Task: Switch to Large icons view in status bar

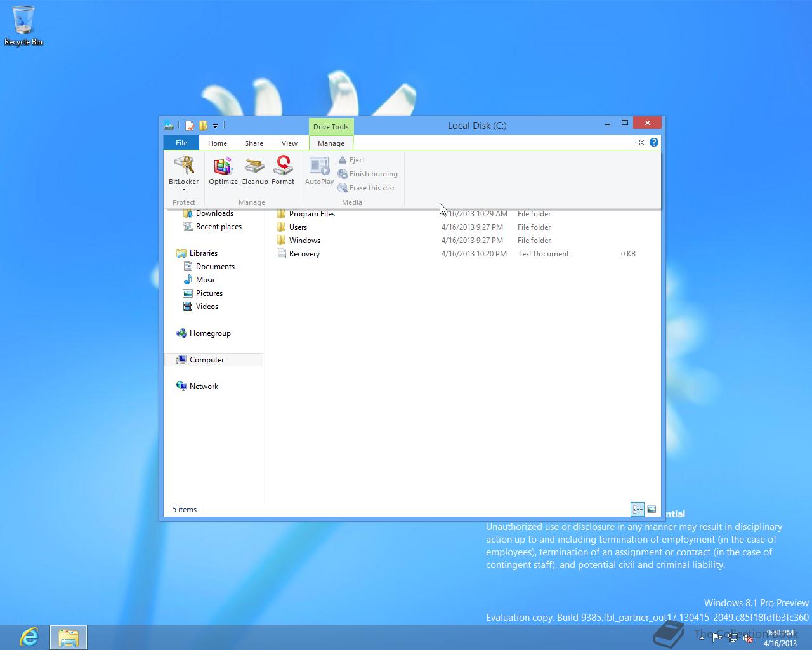Action: click(652, 509)
